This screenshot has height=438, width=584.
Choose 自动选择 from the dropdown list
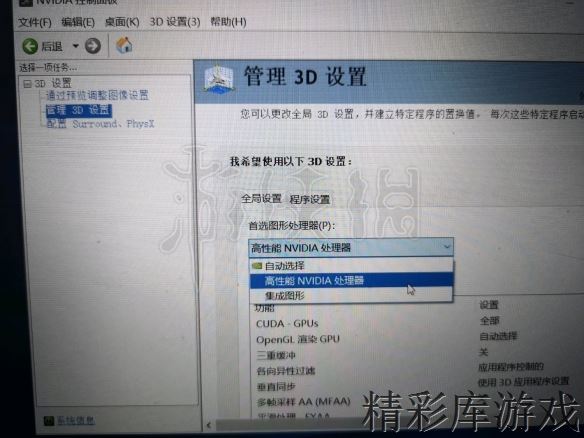pos(351,266)
